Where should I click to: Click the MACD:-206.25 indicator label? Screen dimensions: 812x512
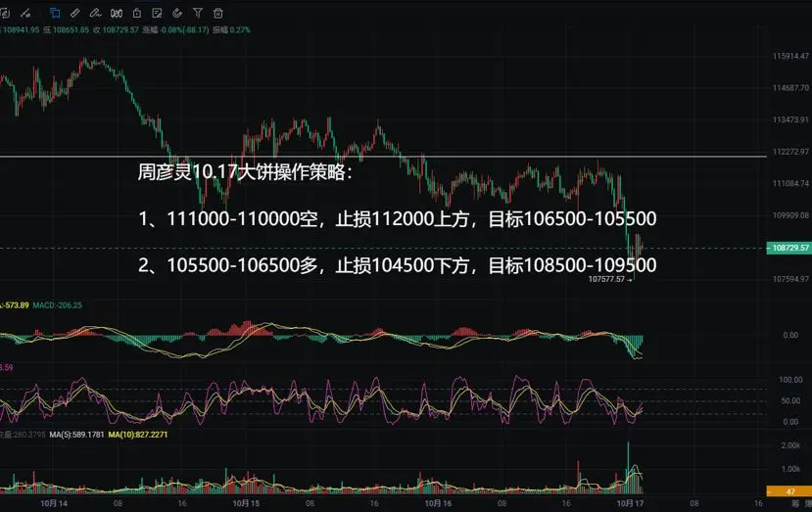(57, 304)
